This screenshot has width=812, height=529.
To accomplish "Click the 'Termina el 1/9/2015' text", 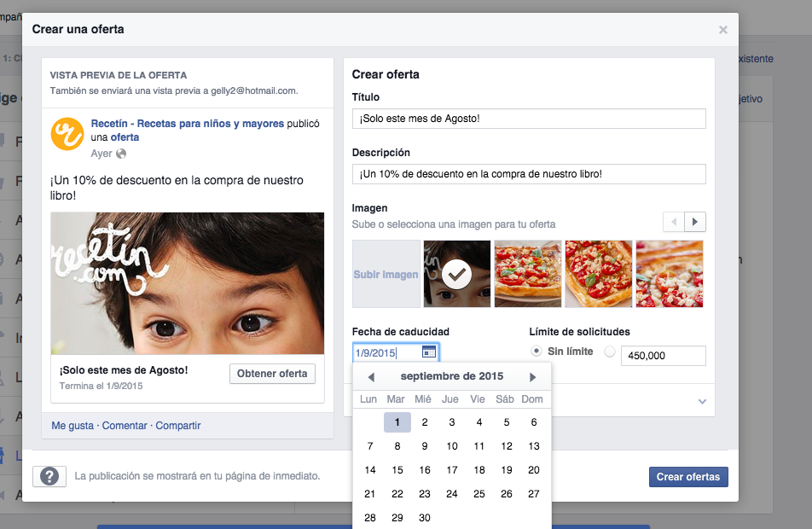I will tap(101, 386).
